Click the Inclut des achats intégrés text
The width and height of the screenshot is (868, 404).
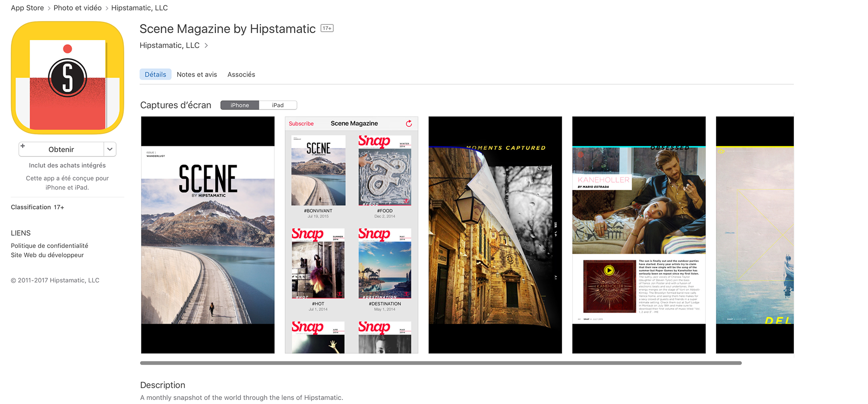[67, 166]
